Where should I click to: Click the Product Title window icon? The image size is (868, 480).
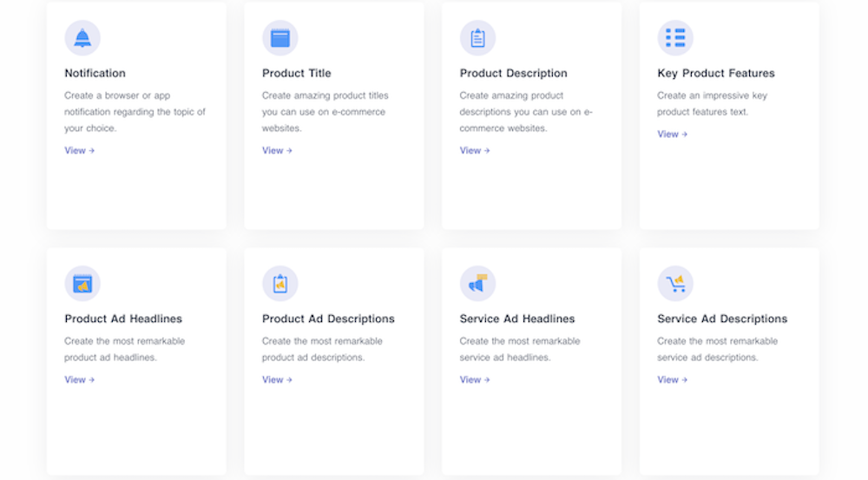279,38
